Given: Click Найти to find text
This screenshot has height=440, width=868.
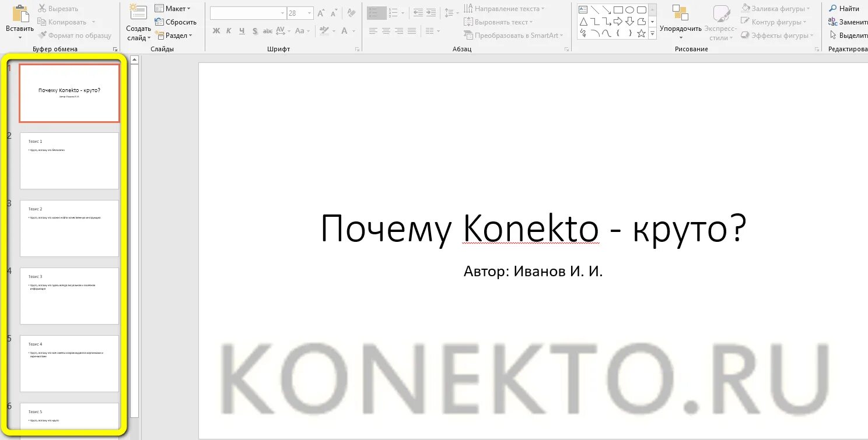Looking at the screenshot, I should 844,9.
